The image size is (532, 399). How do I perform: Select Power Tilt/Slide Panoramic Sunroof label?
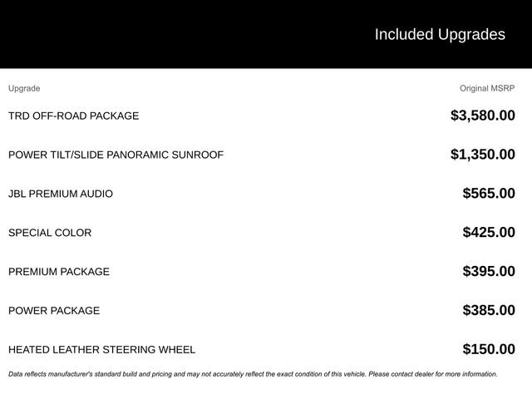click(x=116, y=155)
